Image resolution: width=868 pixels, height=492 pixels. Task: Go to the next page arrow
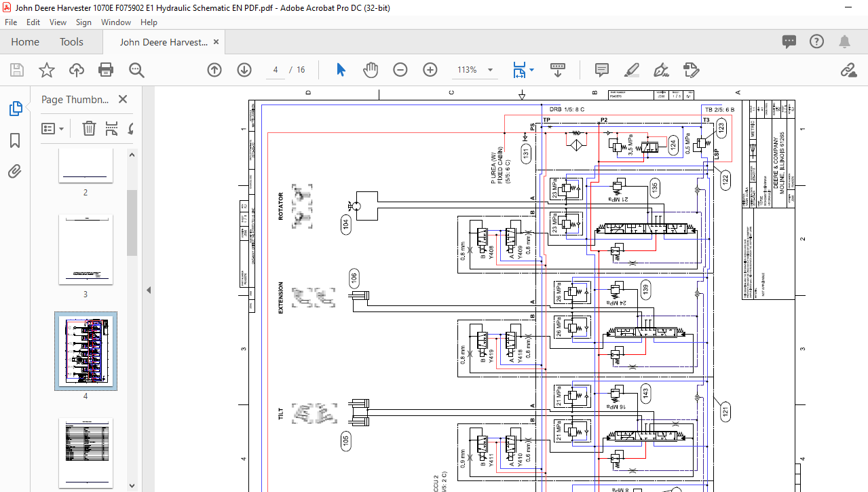pyautogui.click(x=244, y=70)
